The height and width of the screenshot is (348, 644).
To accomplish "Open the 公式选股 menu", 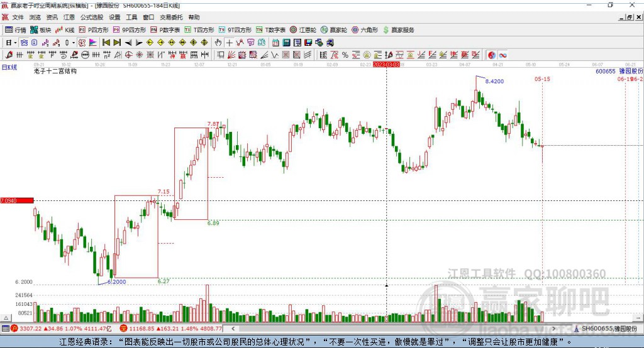I will tap(92, 17).
